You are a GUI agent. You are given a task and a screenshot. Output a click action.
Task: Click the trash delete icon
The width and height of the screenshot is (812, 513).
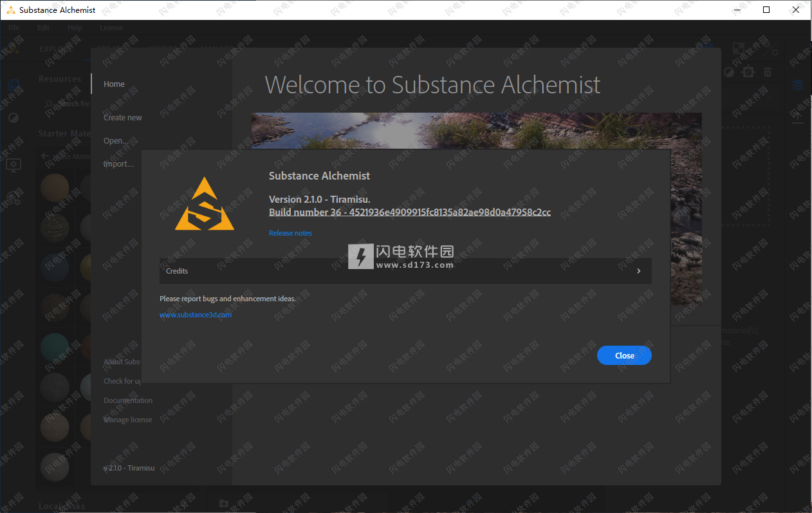point(768,72)
